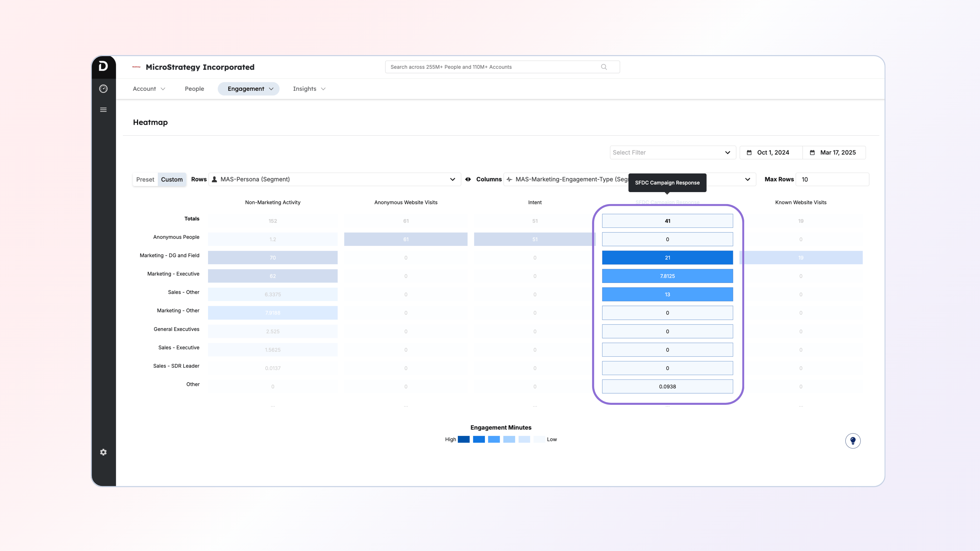The height and width of the screenshot is (551, 980).
Task: Switch to the People tab
Action: click(x=194, y=89)
